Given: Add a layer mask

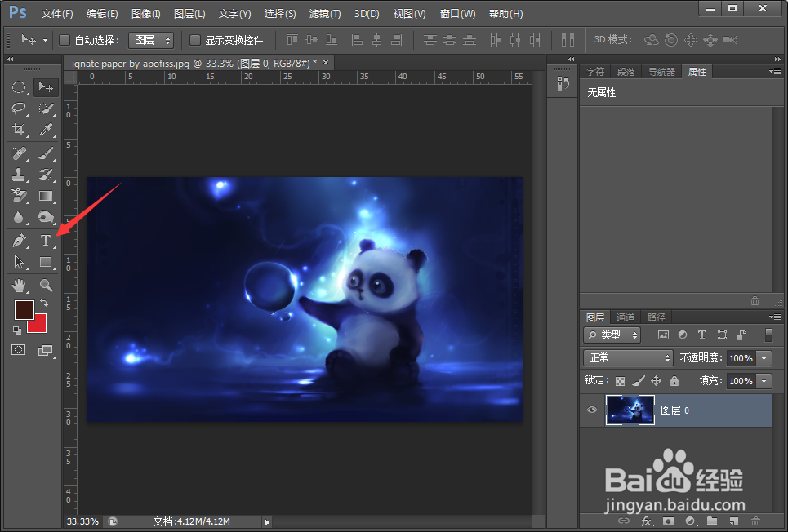Looking at the screenshot, I should tap(668, 521).
